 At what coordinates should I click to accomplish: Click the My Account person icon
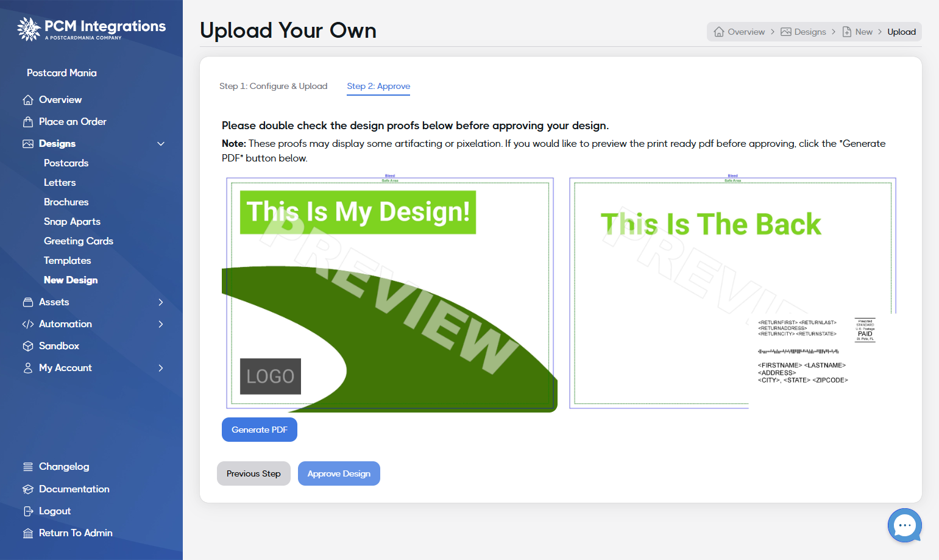pos(28,368)
